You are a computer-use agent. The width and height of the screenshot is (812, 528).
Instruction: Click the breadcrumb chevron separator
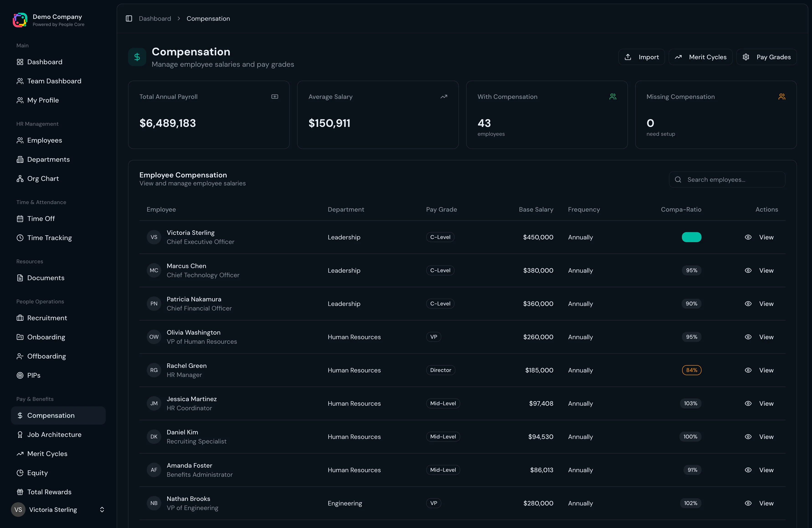pyautogui.click(x=179, y=18)
